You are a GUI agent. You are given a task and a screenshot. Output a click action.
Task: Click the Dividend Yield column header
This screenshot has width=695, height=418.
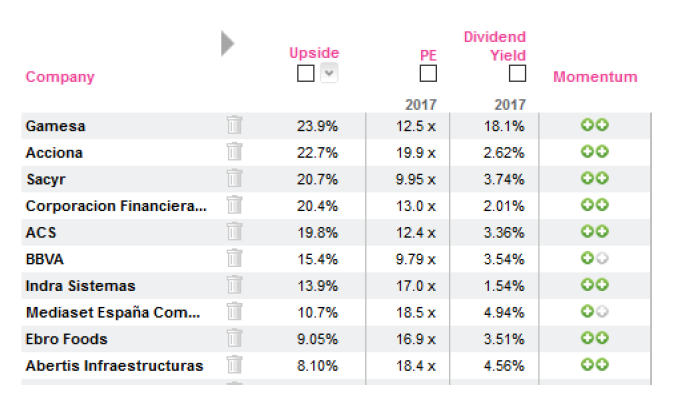(x=494, y=46)
